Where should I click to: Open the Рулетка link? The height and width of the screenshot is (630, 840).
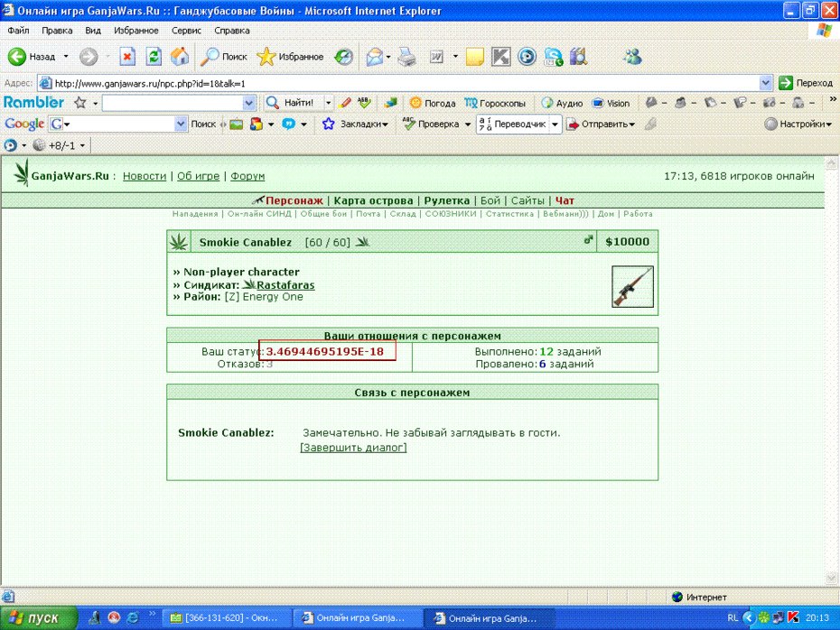[x=447, y=200]
